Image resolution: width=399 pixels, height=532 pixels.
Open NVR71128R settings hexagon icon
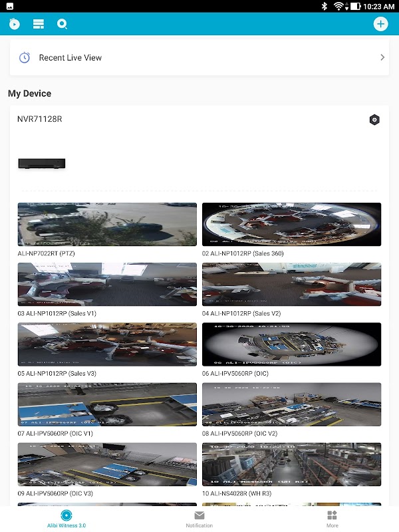pos(374,120)
